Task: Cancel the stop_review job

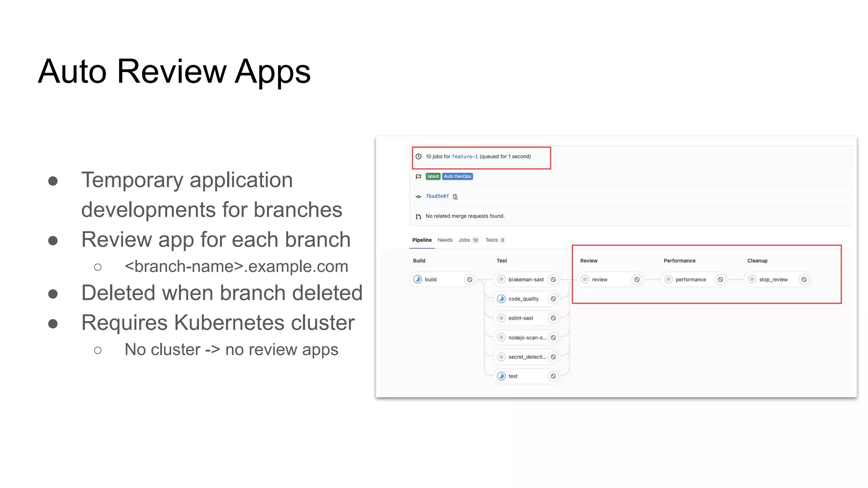Action: (x=804, y=280)
